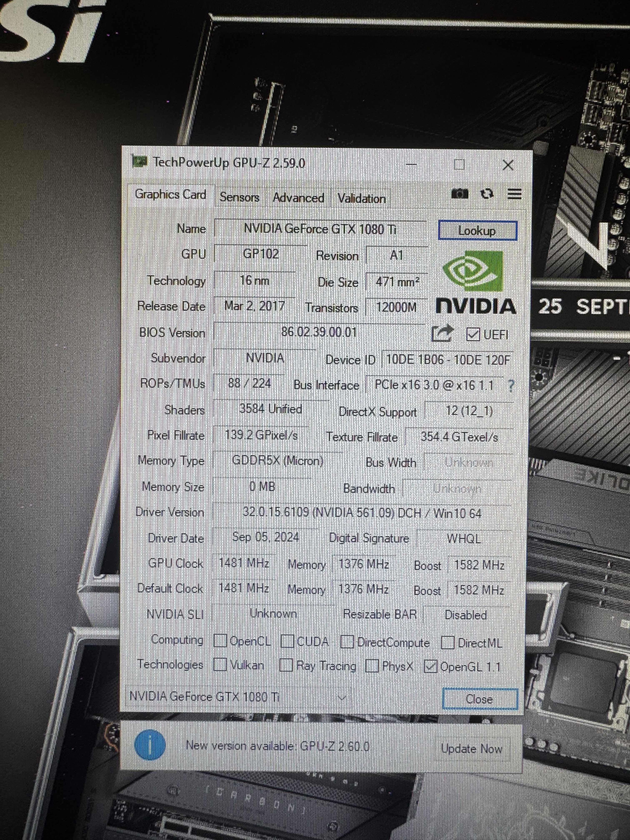Screen dimensions: 630x840
Task: Enable the CUDA checkbox
Action: tap(287, 641)
